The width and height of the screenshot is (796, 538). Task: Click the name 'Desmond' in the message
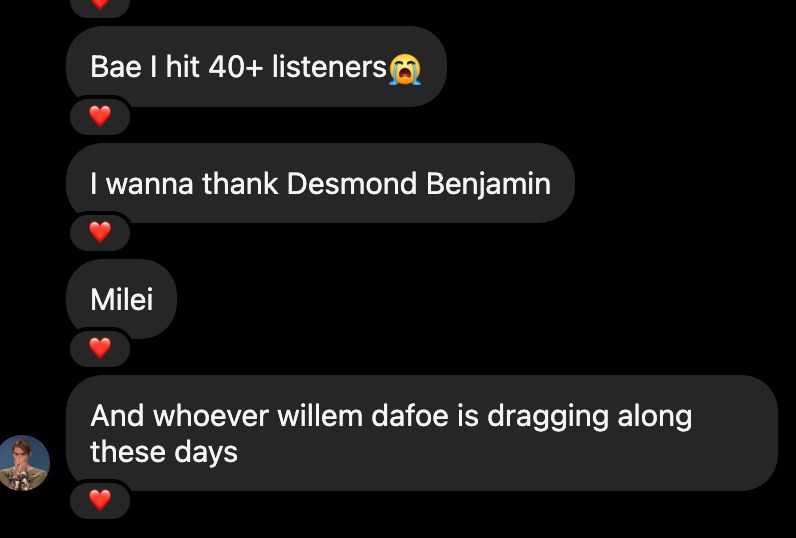pos(352,183)
